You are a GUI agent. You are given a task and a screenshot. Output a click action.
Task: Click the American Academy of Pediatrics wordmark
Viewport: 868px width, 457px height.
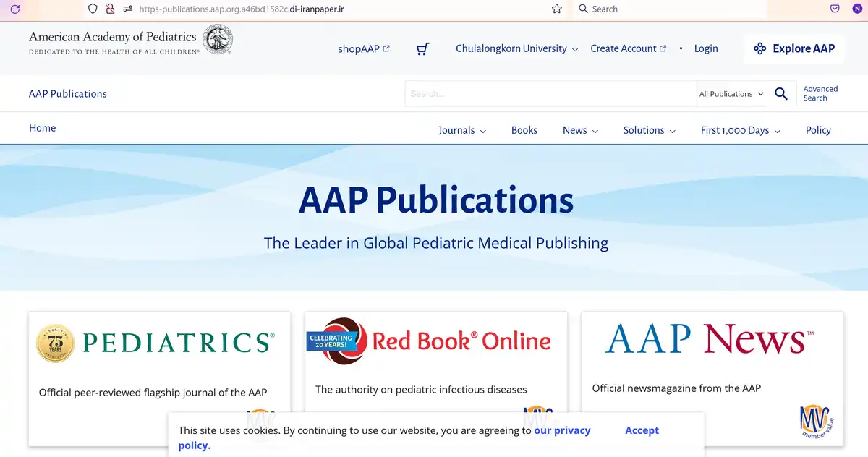pyautogui.click(x=113, y=36)
